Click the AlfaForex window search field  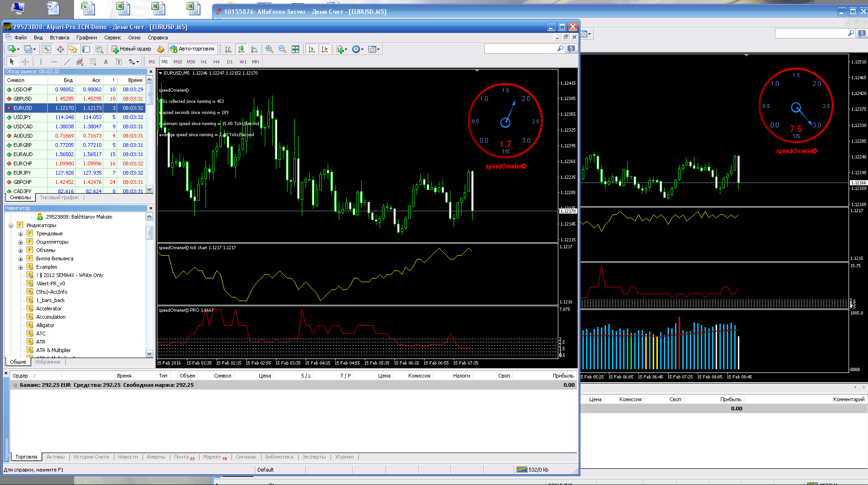[x=811, y=33]
